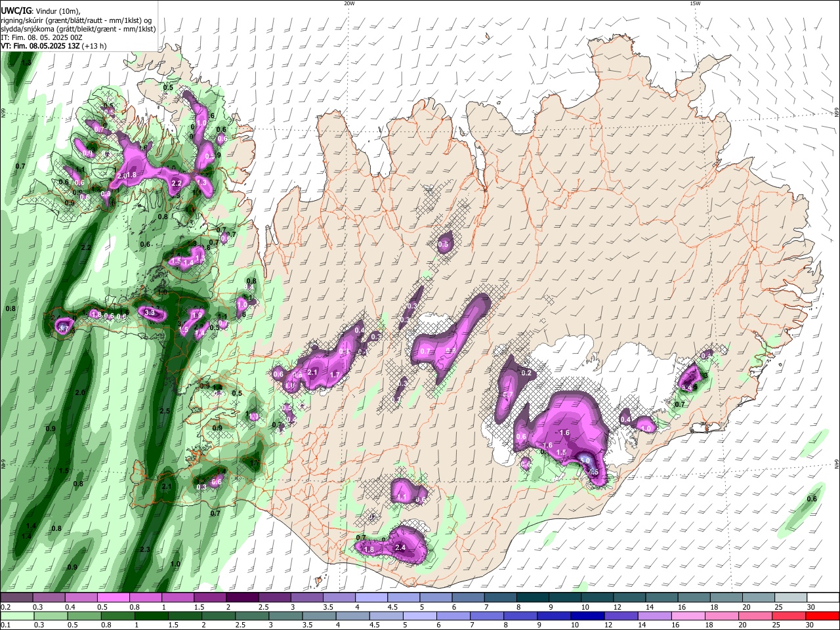Click the 30 label in the upper snow legend row
840x630 pixels.
pos(811,607)
